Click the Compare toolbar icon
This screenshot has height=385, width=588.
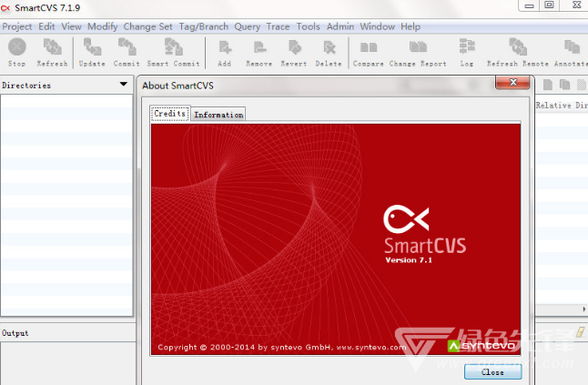(x=368, y=51)
